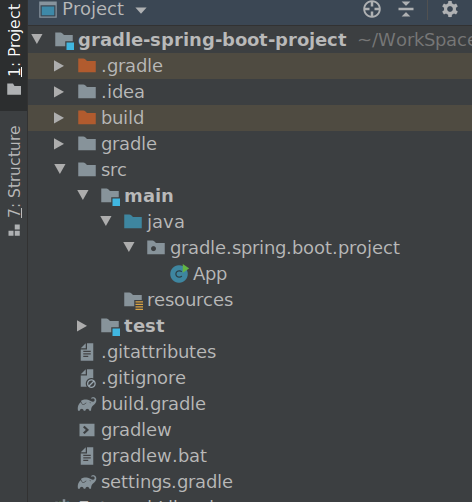
Task: Select the .gradle folder name
Action: [132, 67]
